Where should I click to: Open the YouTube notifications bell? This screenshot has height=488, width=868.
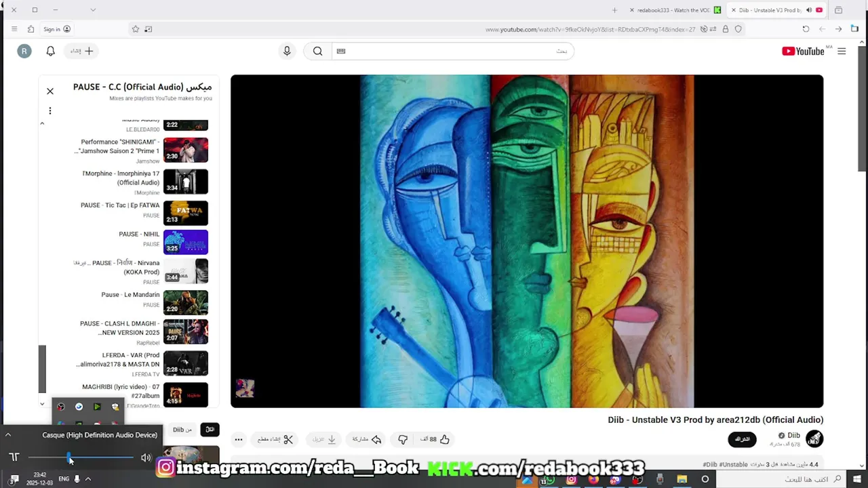[x=50, y=51]
